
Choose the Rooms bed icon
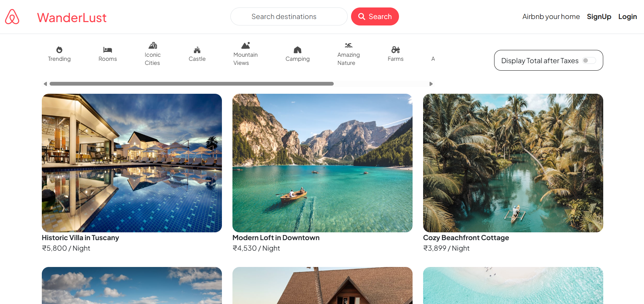click(107, 50)
